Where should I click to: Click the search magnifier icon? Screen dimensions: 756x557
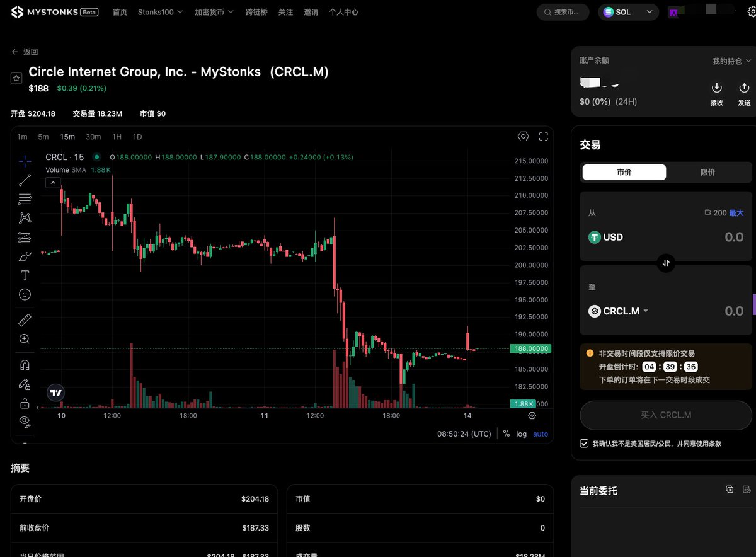pos(546,12)
